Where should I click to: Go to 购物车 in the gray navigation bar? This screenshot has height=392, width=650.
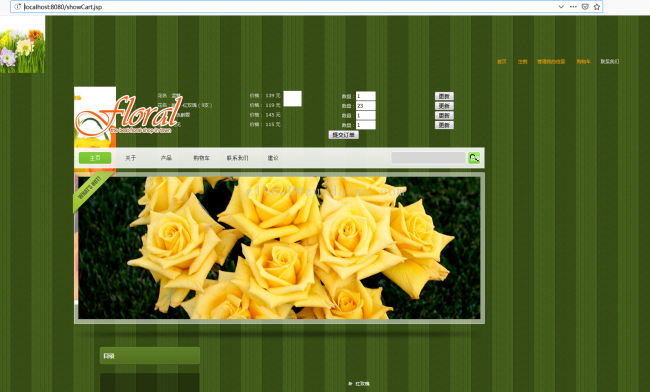click(x=201, y=158)
